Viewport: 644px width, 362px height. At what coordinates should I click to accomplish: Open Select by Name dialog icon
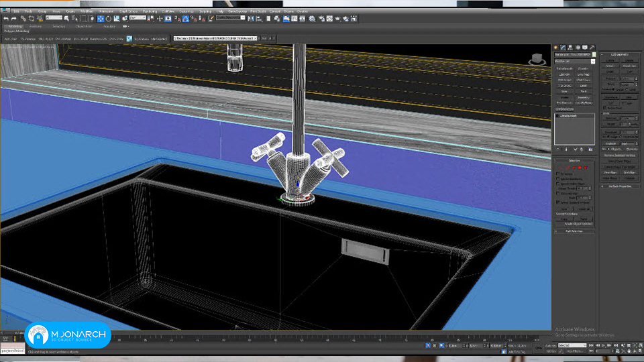coord(74,19)
